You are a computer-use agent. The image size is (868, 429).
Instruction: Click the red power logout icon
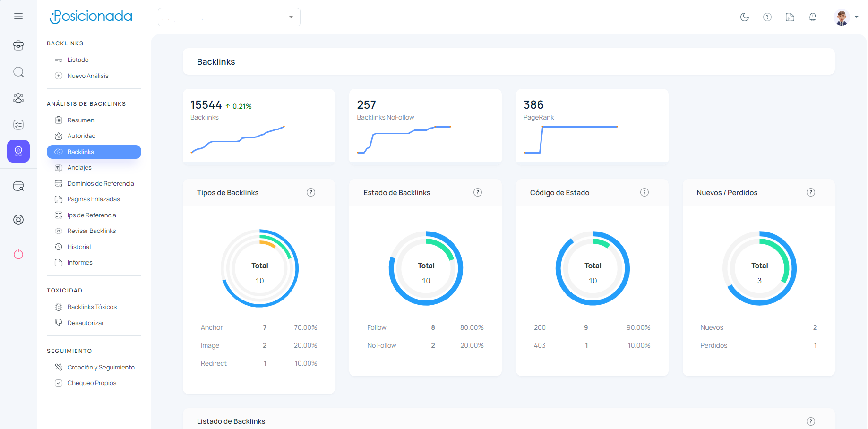coord(18,254)
